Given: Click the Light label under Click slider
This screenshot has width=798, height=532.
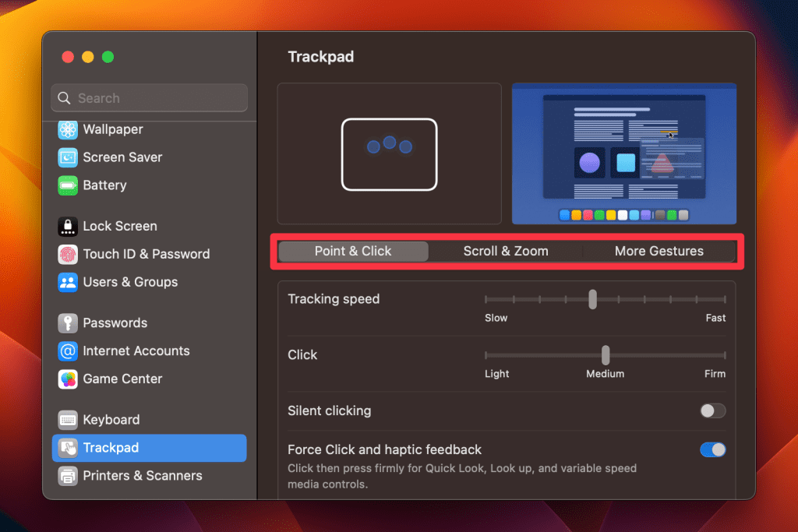Looking at the screenshot, I should point(496,374).
